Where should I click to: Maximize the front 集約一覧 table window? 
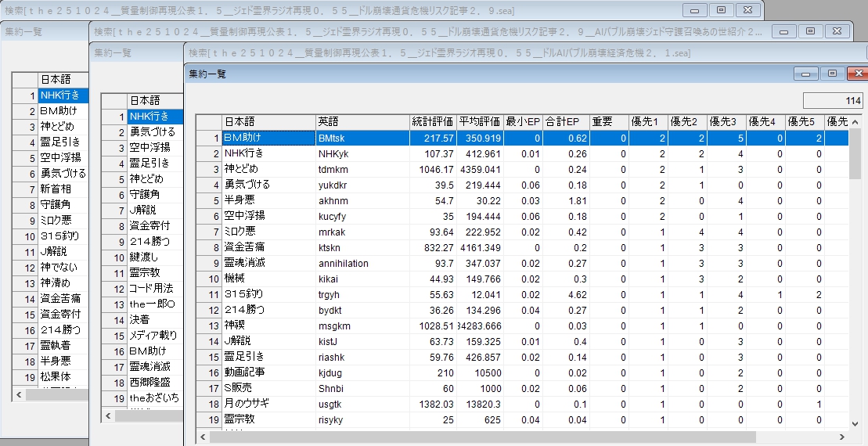[832, 74]
